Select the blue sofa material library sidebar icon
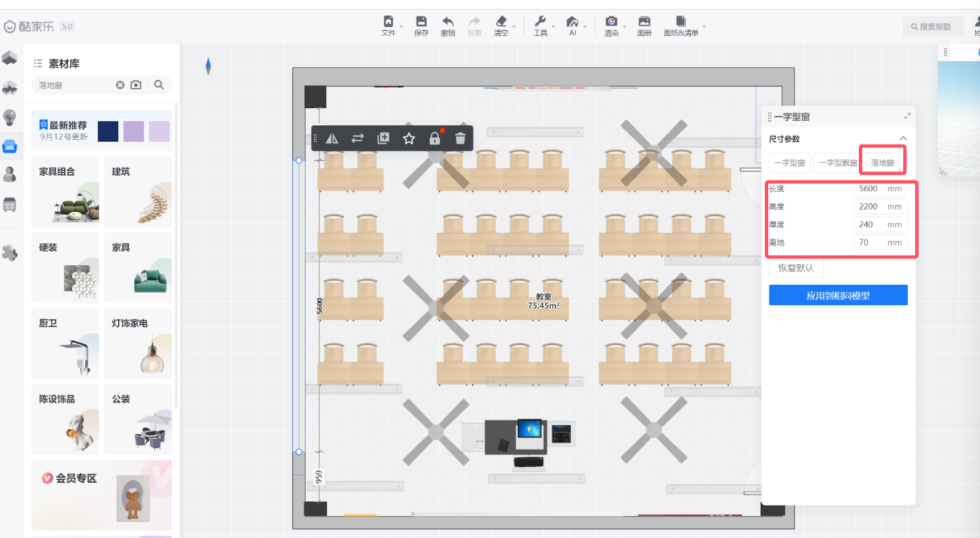The width and height of the screenshot is (980, 538). tap(10, 146)
